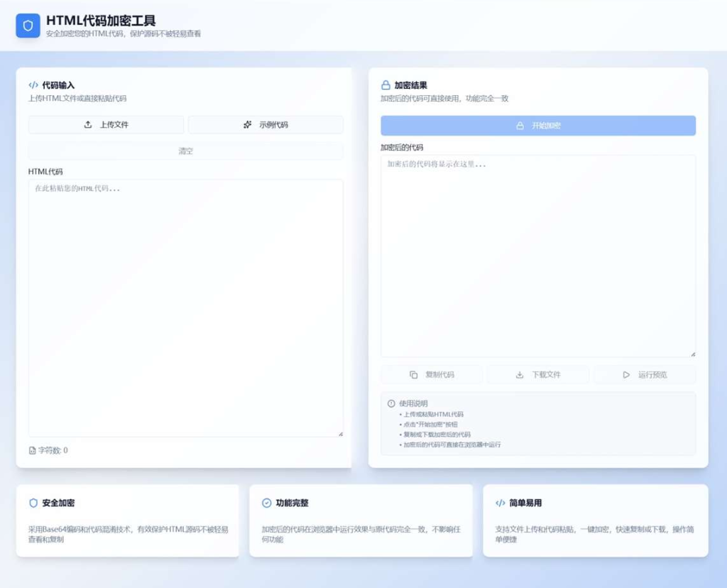
Task: Click instruction 复制或下载加密后的代码
Action: [437, 435]
